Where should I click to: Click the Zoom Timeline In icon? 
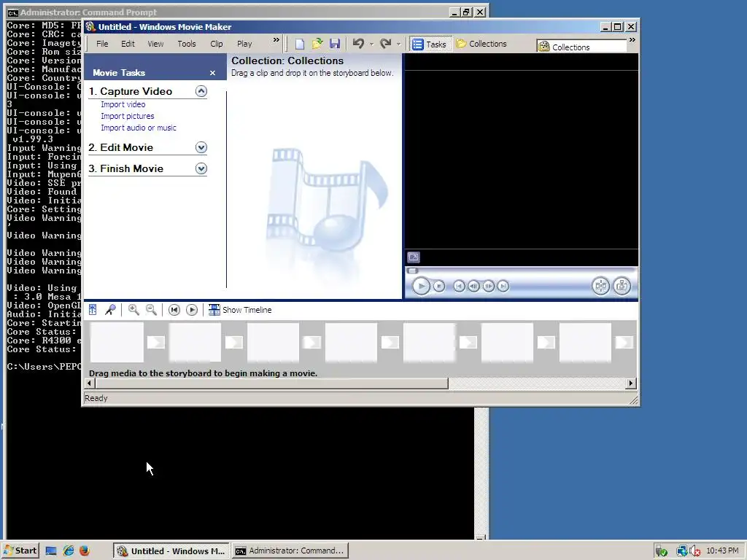click(133, 310)
